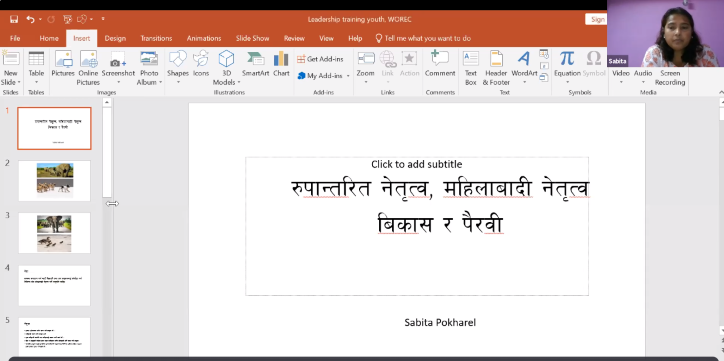
Task: Open Online Pictures search
Action: coord(88,68)
